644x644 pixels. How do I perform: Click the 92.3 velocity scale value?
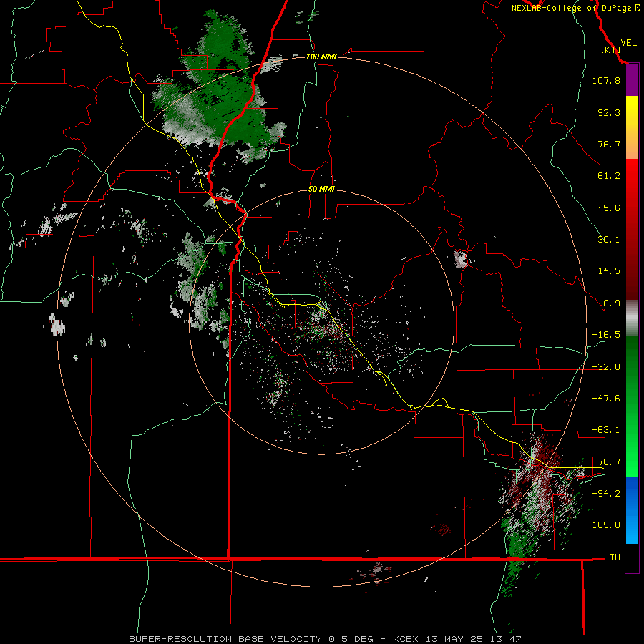tap(609, 112)
